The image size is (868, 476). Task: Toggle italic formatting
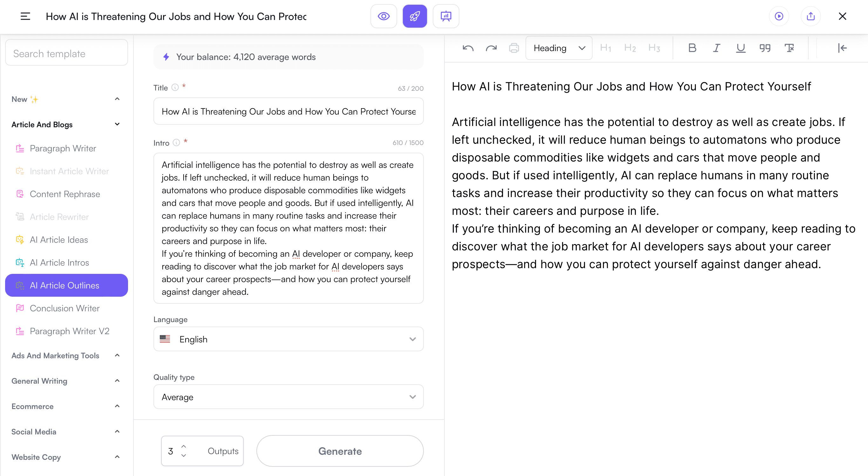click(716, 48)
